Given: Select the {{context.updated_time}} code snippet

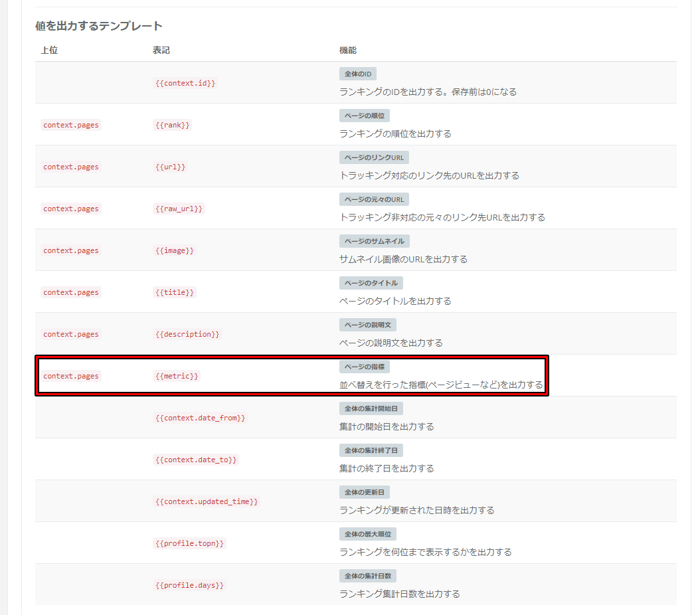Looking at the screenshot, I should (207, 503).
